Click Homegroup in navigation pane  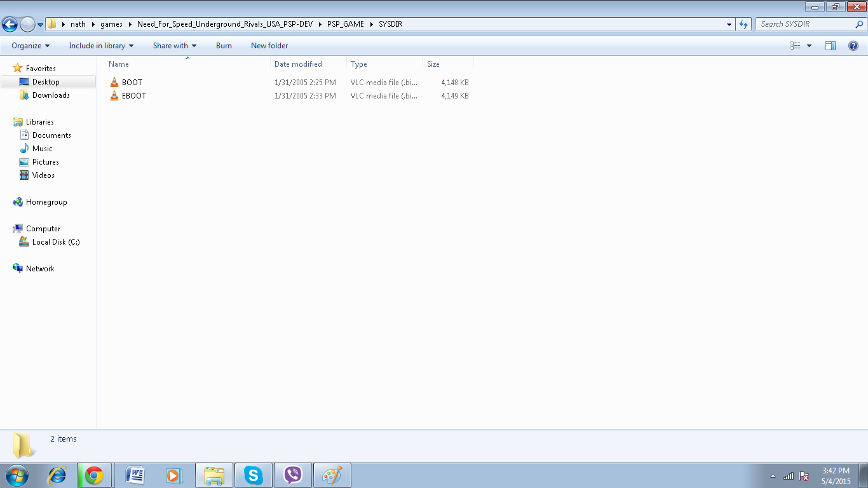tap(46, 202)
